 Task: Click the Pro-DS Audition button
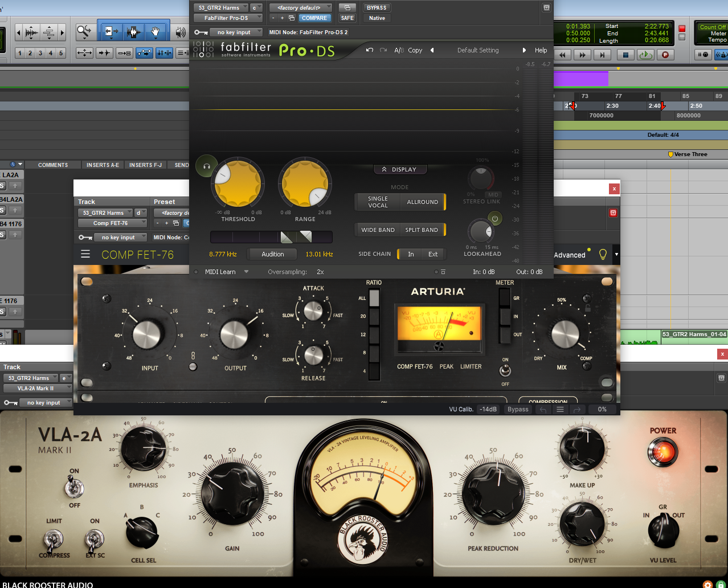coord(273,254)
